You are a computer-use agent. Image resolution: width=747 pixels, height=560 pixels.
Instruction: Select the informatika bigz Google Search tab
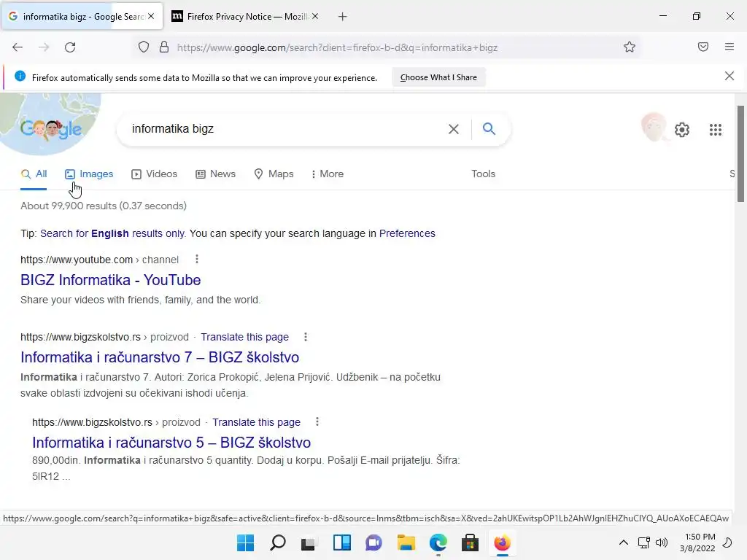pos(82,17)
